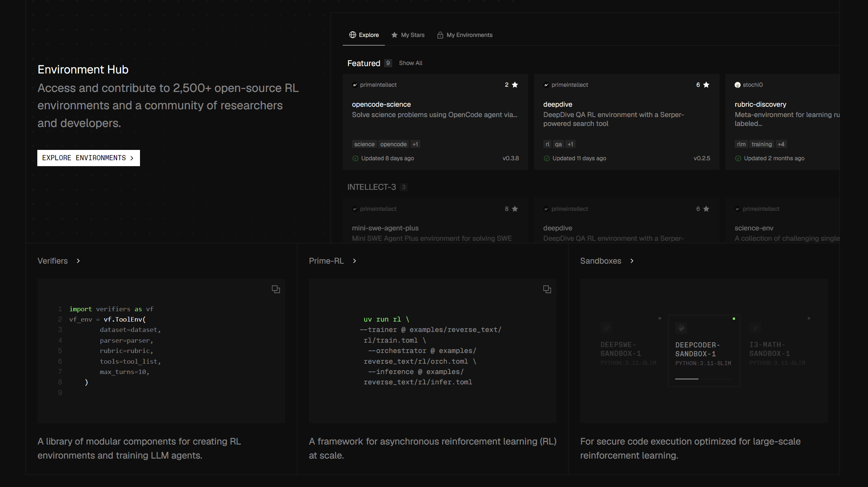Click the 'uv run rl \' command line
The width and height of the screenshot is (868, 487).
386,319
